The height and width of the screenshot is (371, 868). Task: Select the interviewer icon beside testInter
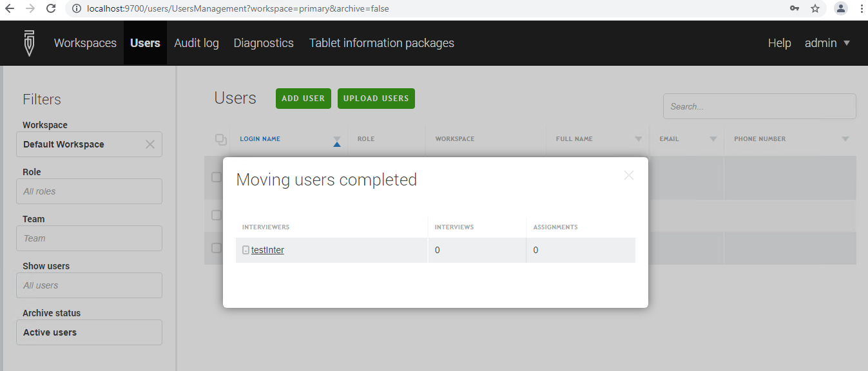point(245,250)
